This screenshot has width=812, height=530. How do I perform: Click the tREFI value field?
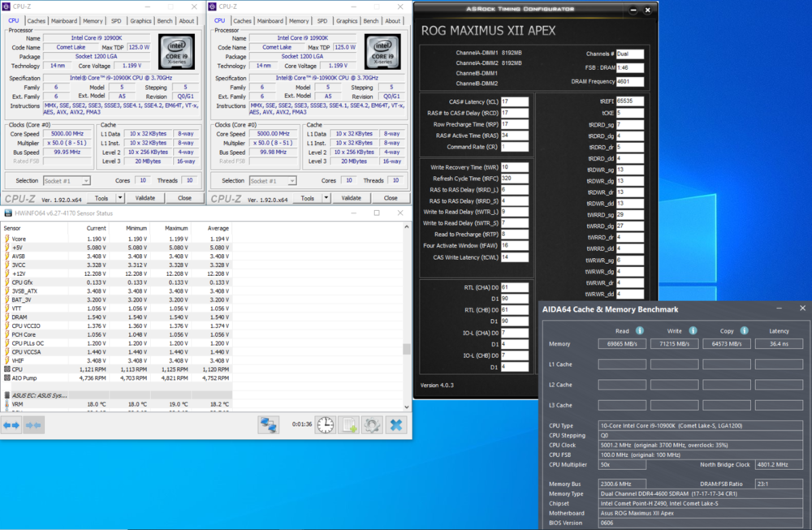630,101
